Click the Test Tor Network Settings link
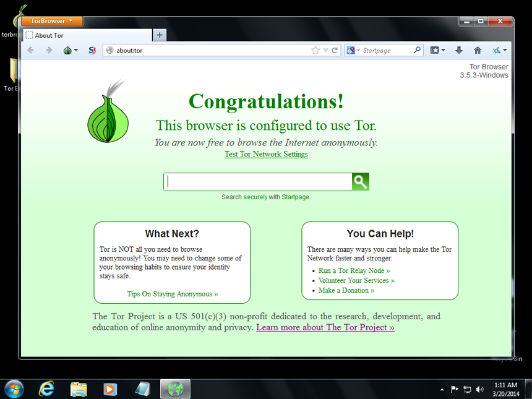Image resolution: width=532 pixels, height=399 pixels. pos(266,154)
